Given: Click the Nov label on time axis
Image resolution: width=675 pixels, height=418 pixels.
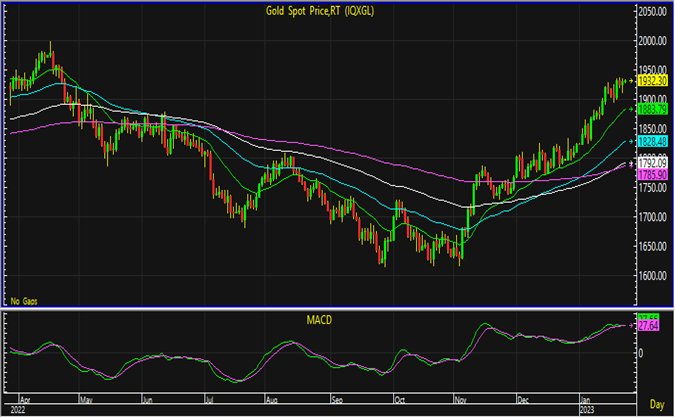Looking at the screenshot, I should point(459,397).
